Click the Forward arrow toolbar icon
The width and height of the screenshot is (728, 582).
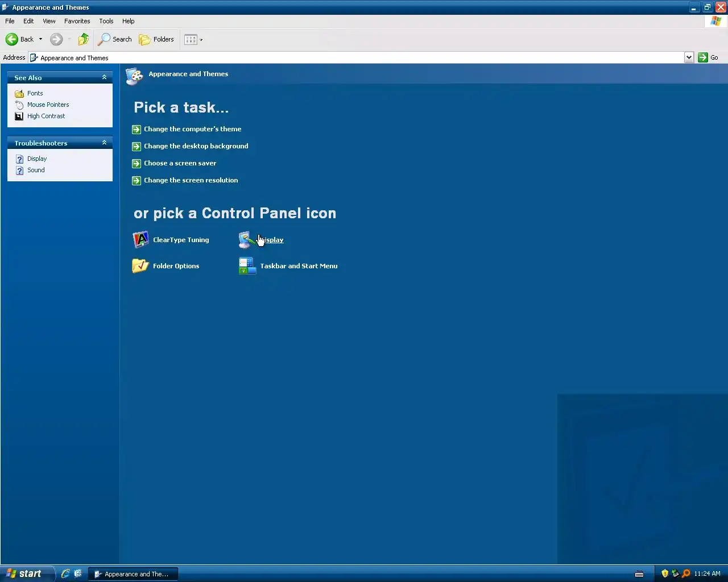[56, 39]
